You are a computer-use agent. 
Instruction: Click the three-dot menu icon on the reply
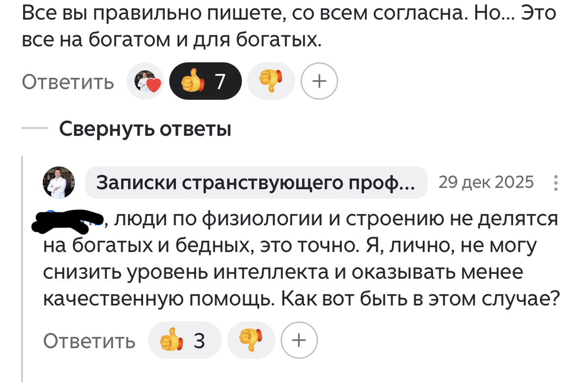[556, 182]
